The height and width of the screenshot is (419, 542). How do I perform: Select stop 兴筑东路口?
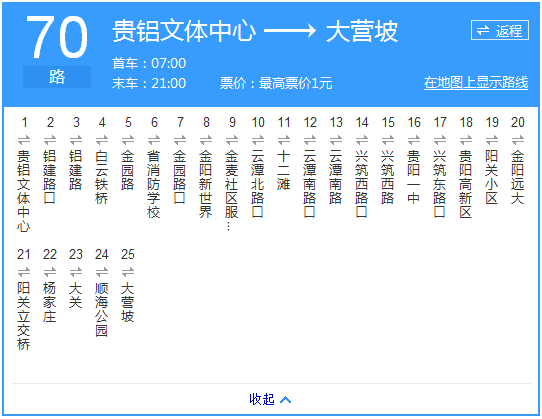440,184
